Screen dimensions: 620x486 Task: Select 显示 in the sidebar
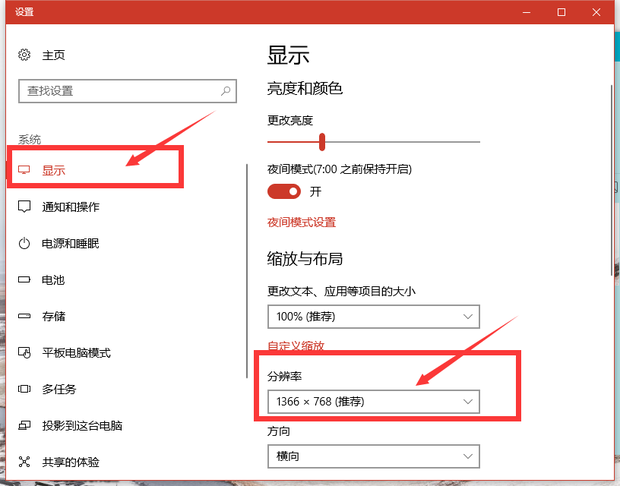53,170
